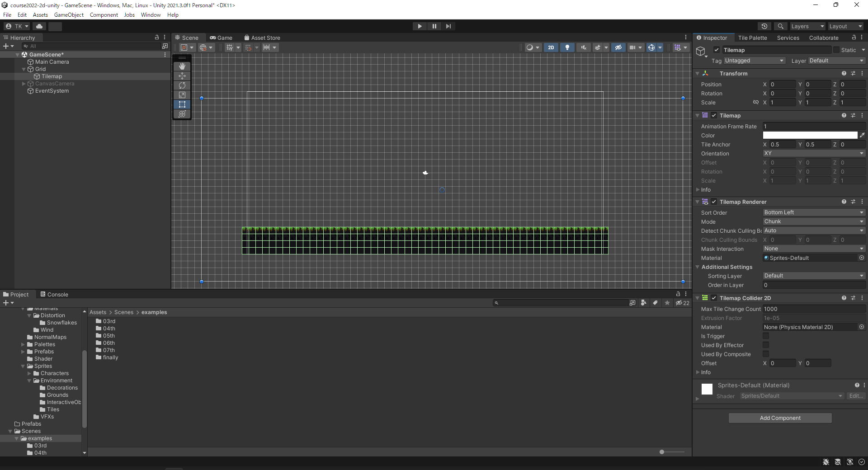Screen dimensions: 868x470
Task: Toggle the Is Trigger checkbox
Action: 766,336
